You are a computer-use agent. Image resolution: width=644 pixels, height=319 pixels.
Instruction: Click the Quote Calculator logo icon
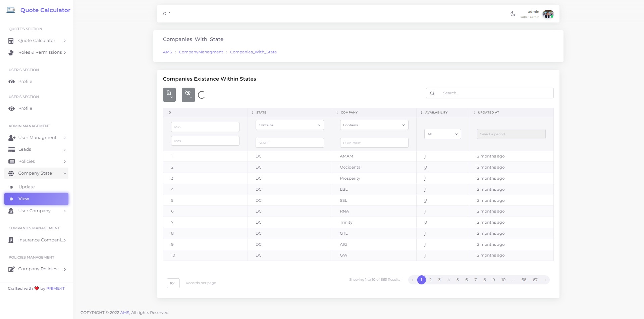tap(11, 10)
